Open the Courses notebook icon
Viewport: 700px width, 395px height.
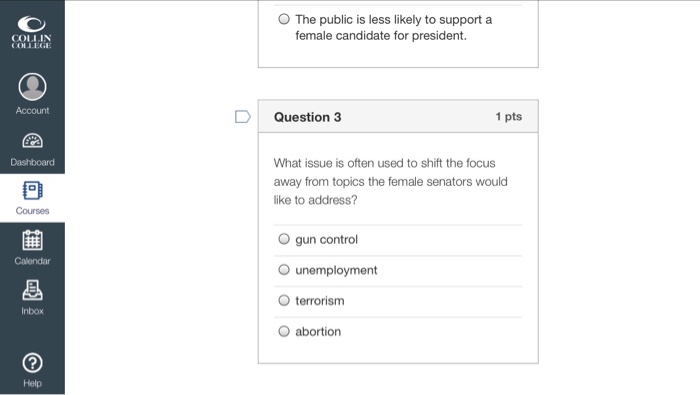[x=32, y=191]
